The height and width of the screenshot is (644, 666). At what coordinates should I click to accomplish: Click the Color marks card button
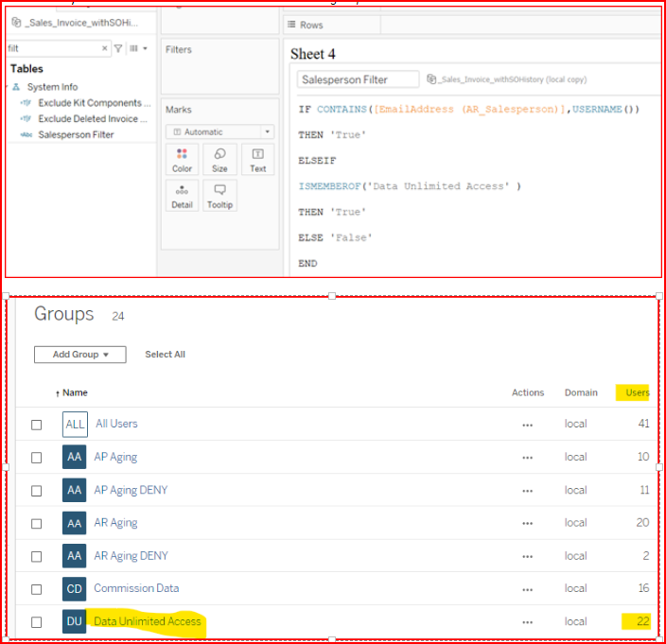click(182, 159)
